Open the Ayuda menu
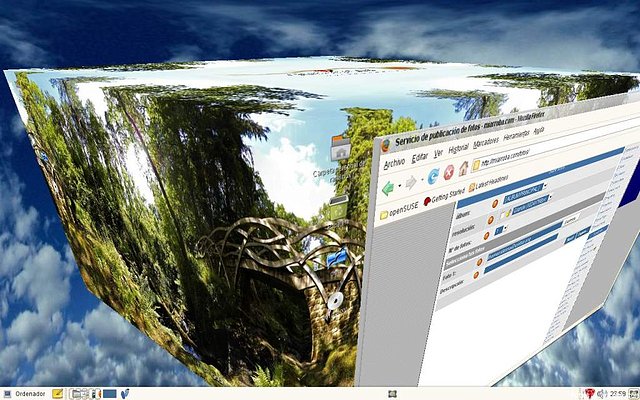Image resolution: width=640 pixels, height=400 pixels. 539,130
